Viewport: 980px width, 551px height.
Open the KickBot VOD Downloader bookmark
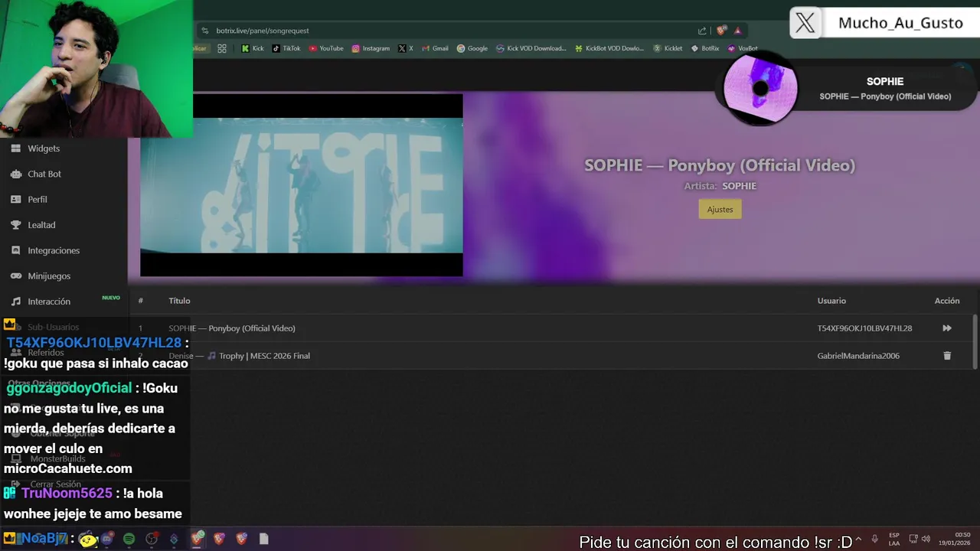click(609, 48)
